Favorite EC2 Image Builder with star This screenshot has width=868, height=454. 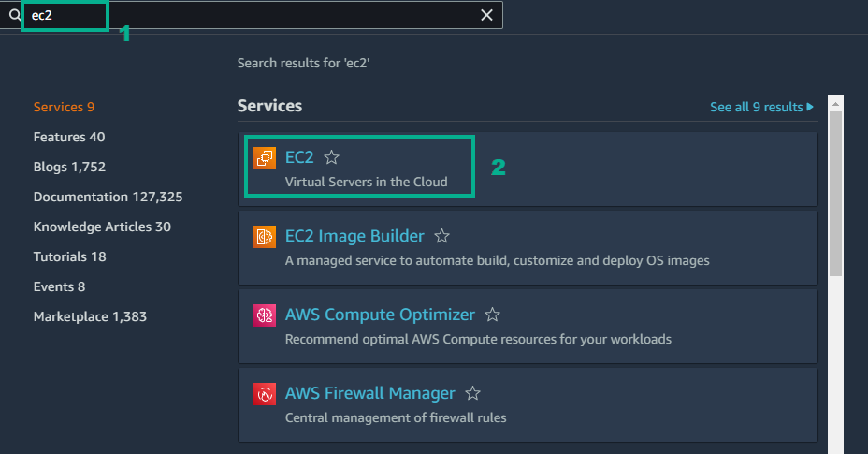pos(441,236)
